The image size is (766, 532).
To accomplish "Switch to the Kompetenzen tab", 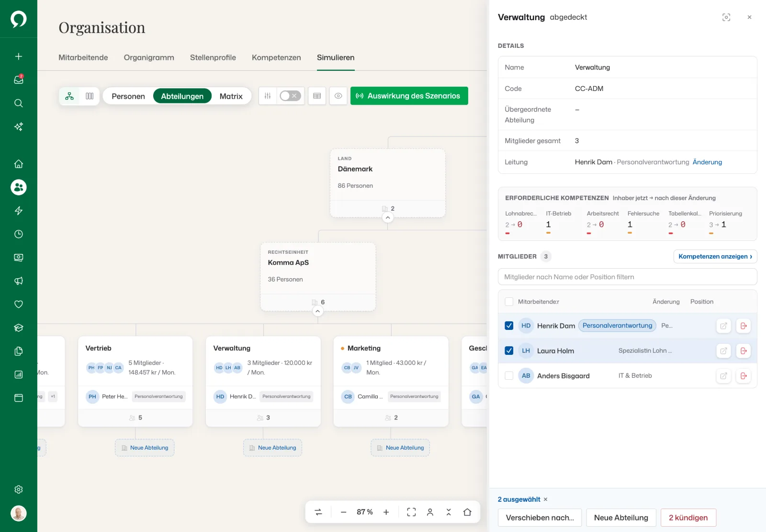I will click(x=276, y=57).
